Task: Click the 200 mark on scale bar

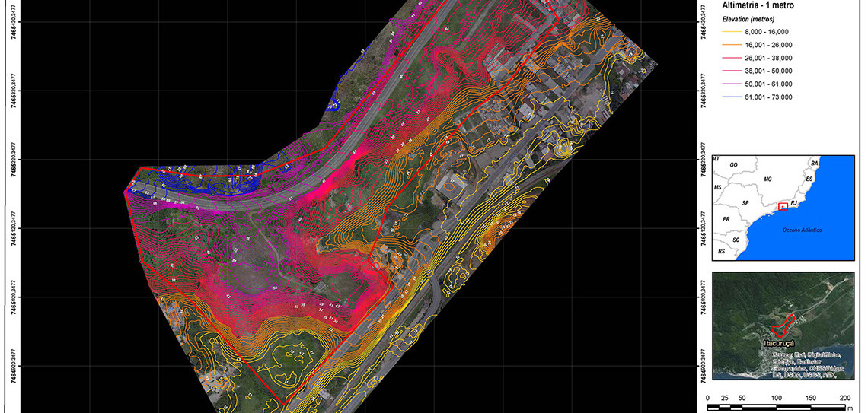Action: [844, 399]
